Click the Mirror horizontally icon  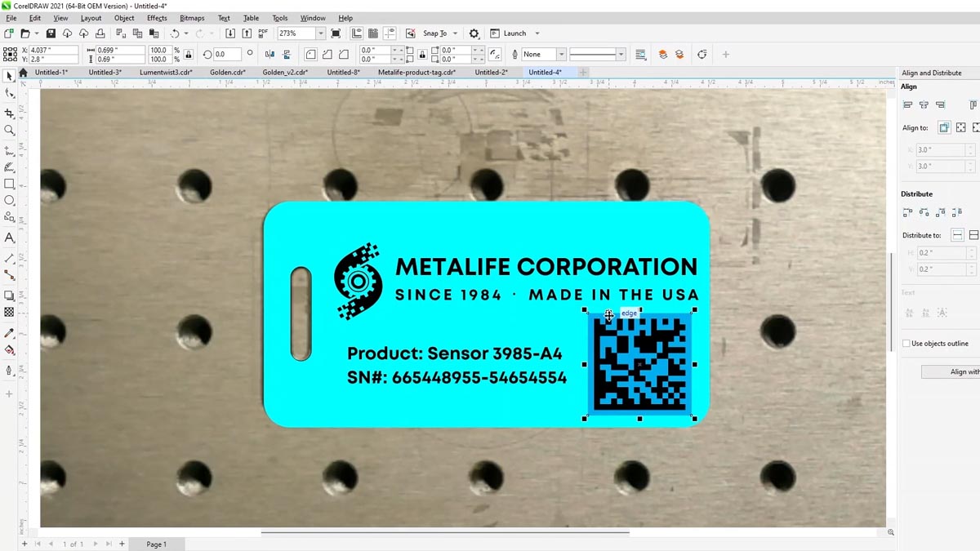point(270,55)
